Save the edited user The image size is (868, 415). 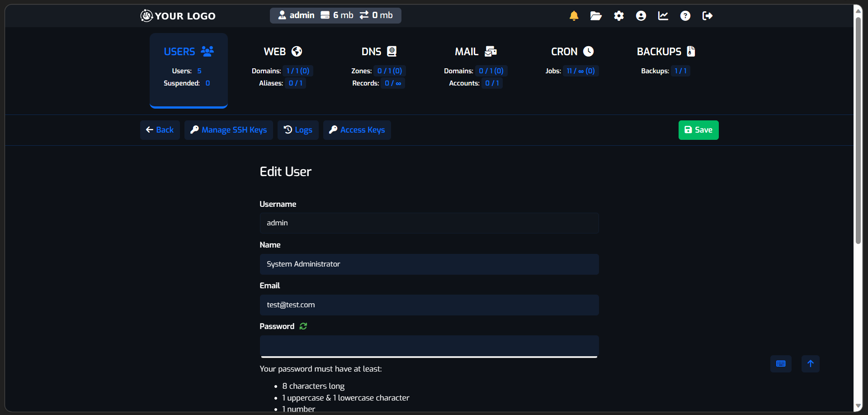pyautogui.click(x=698, y=130)
